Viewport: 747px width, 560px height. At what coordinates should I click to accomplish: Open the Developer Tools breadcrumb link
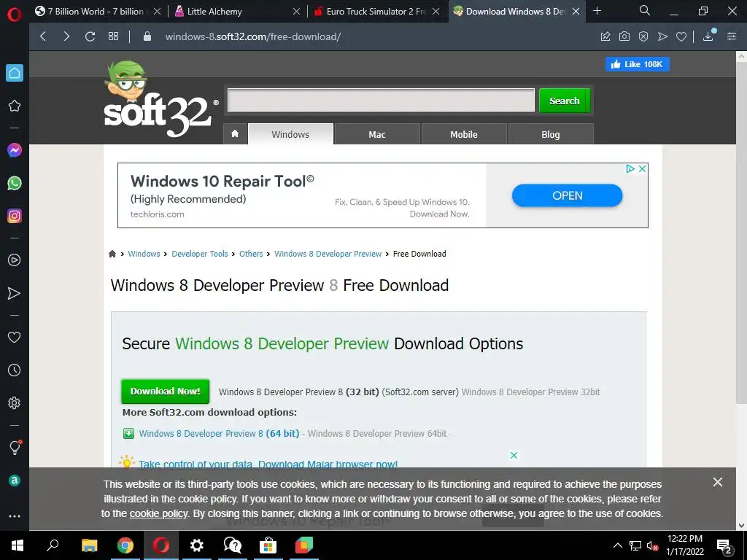coord(200,254)
